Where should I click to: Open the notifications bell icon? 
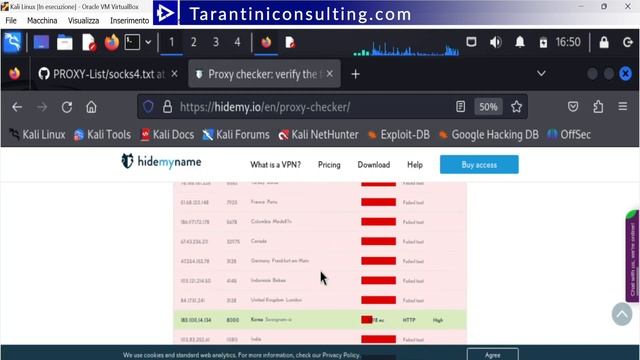(x=520, y=42)
